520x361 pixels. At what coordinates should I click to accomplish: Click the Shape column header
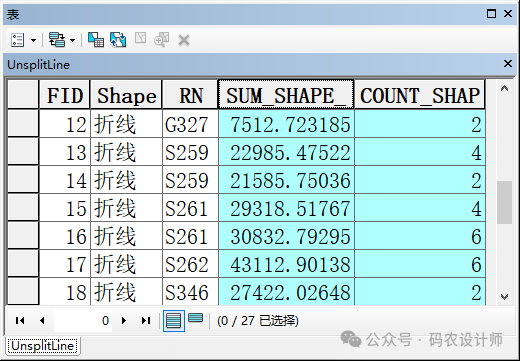(x=126, y=95)
